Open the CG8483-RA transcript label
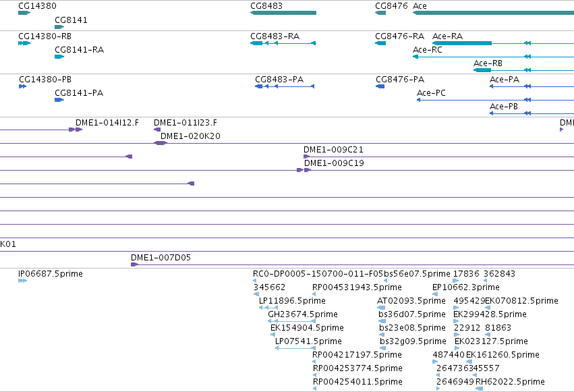The width and height of the screenshot is (574, 392). pyautogui.click(x=275, y=36)
